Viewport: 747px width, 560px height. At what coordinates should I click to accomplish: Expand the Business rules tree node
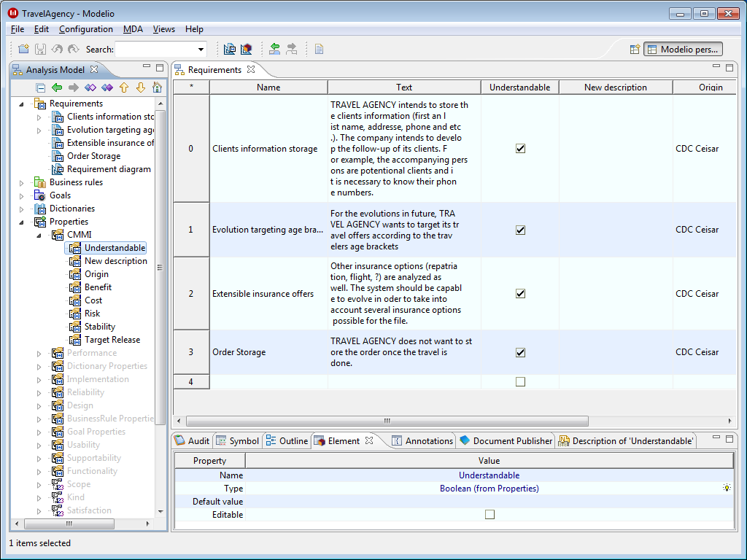[x=21, y=183]
